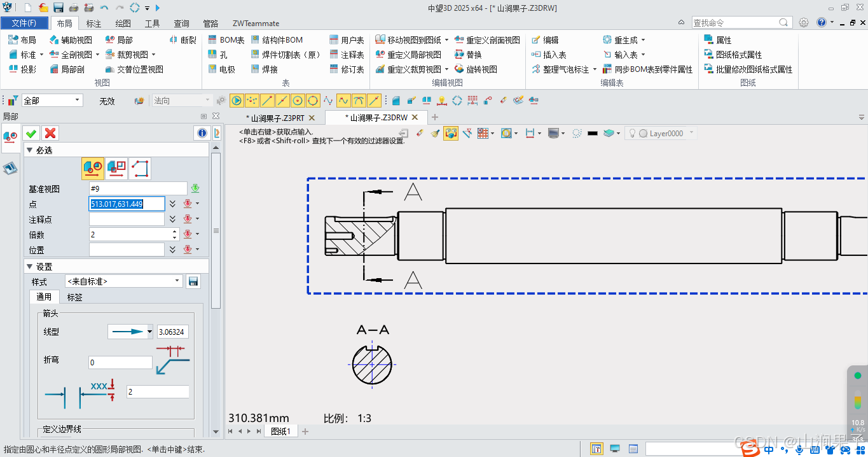868x457 pixels.
Task: Click the filter list icon beside 全部
Action: point(13,101)
